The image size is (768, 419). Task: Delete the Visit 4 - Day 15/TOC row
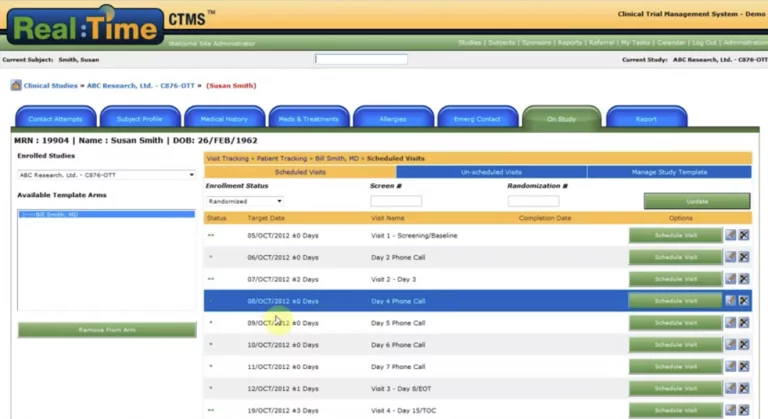point(744,410)
